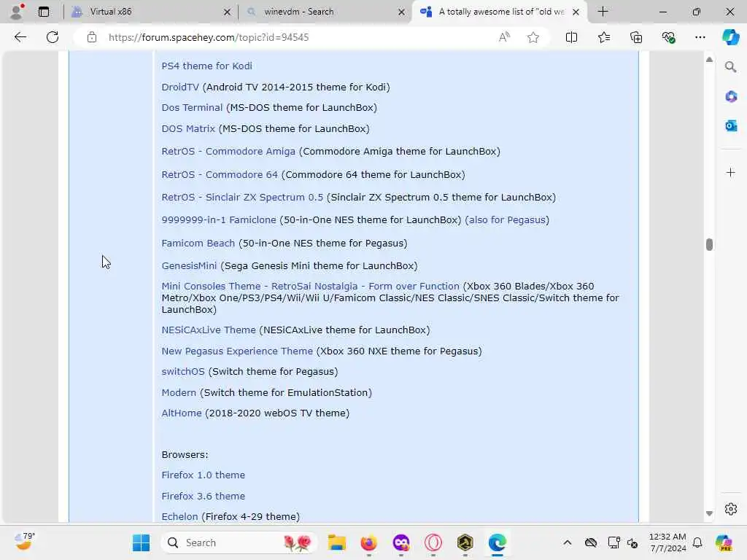Open the Modern link
Screen dimensions: 747x560
(x=179, y=392)
